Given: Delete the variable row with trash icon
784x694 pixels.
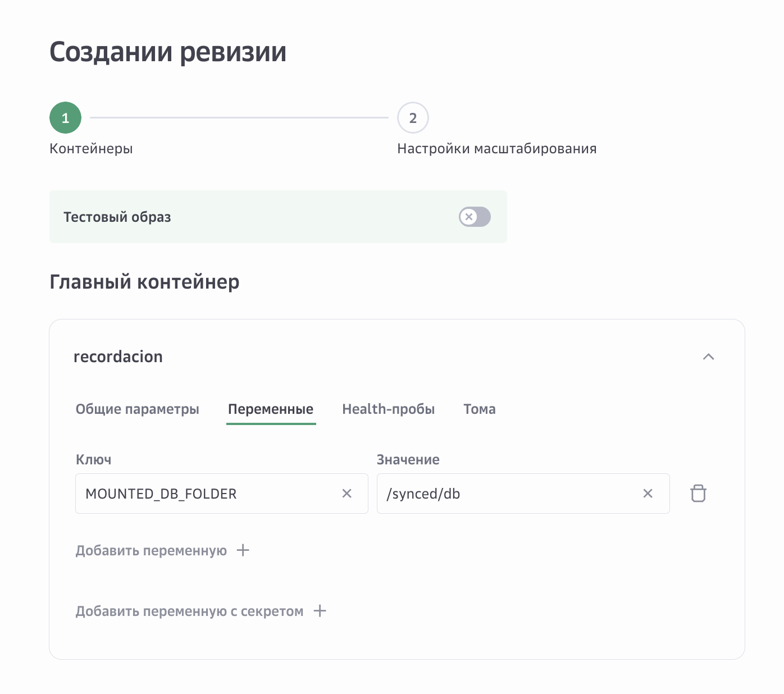Looking at the screenshot, I should pyautogui.click(x=698, y=494).
